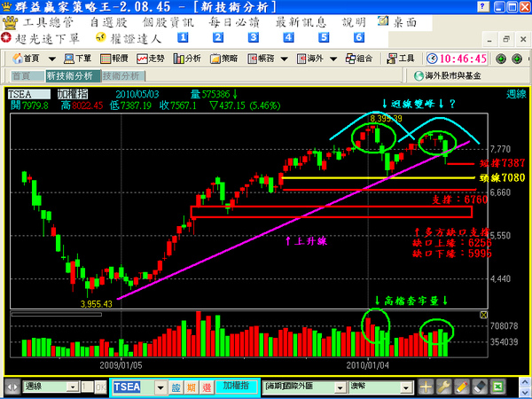Close the volume sub-chart panel
This screenshot has height=399, width=532.
coord(483,315)
